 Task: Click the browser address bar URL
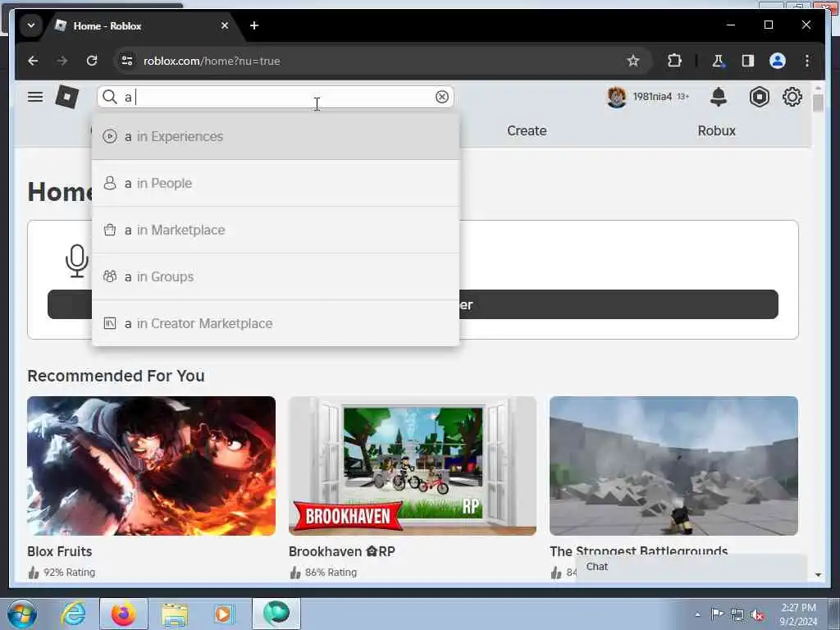click(212, 61)
